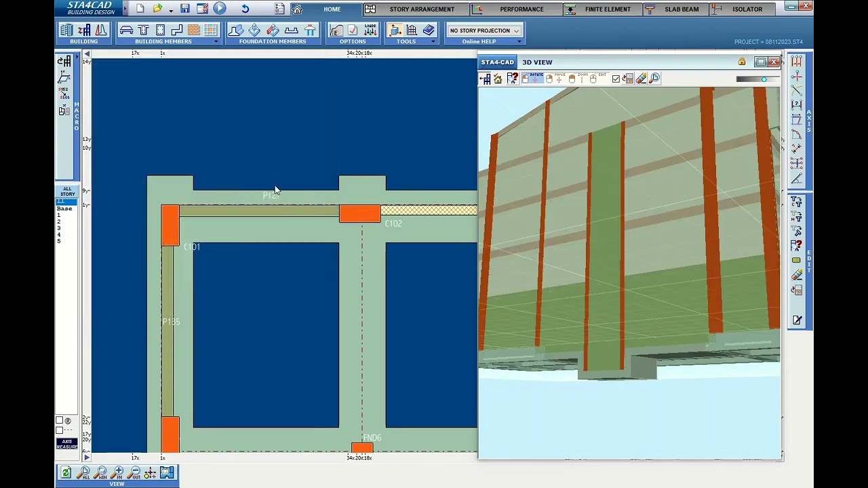Open the No Story Projection dropdown
The height and width of the screenshot is (488, 868).
[484, 30]
